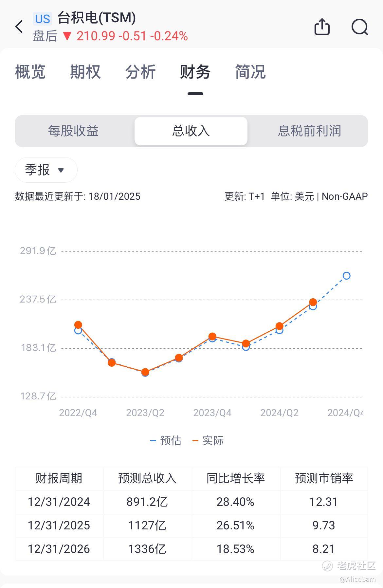Viewport: 383px width, 588px height.
Task: Tap the after-hours price 210.99
Action: [96, 36]
